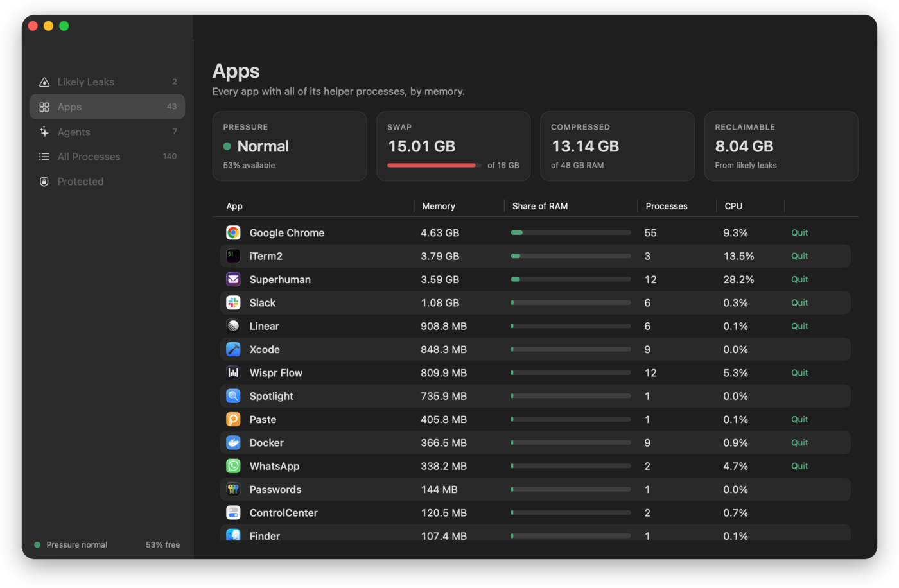Click the 28.2% CPU value
This screenshot has width=899, height=588.
point(738,279)
